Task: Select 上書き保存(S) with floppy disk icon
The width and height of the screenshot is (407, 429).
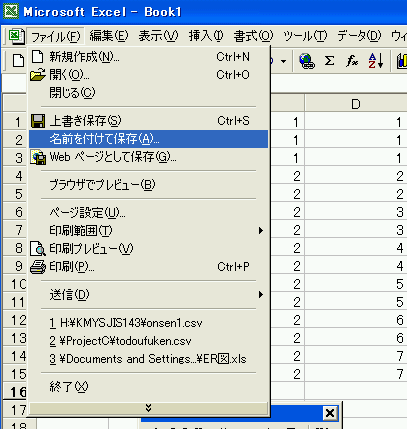Action: click(x=148, y=121)
